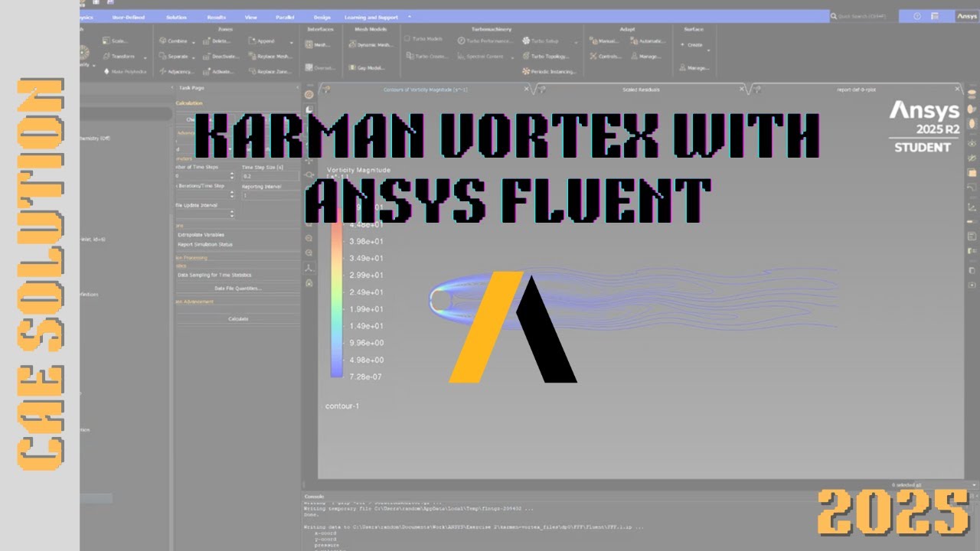
Task: Open the Design ribbon tab
Action: tap(322, 17)
